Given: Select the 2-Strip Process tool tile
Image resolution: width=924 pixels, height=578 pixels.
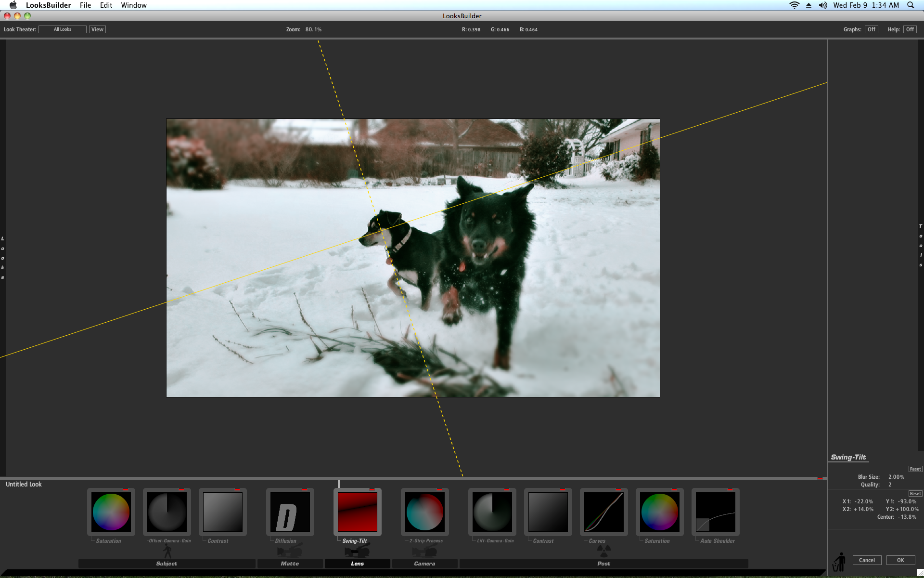Looking at the screenshot, I should tap(425, 512).
